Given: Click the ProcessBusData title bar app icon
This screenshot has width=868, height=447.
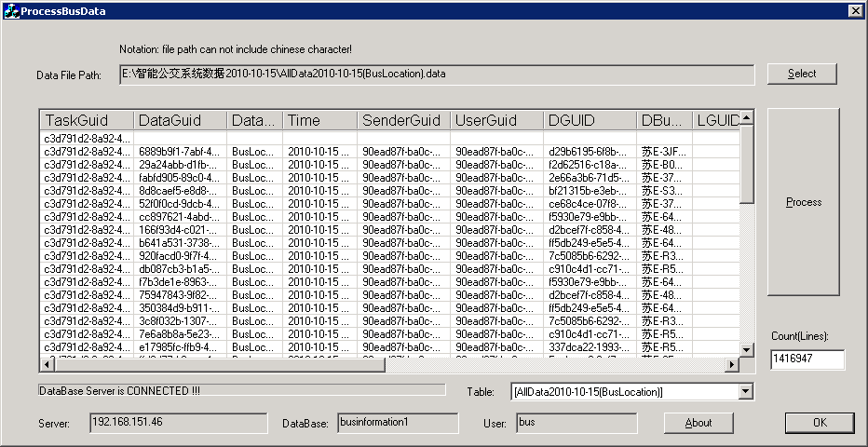Looking at the screenshot, I should tap(12, 11).
